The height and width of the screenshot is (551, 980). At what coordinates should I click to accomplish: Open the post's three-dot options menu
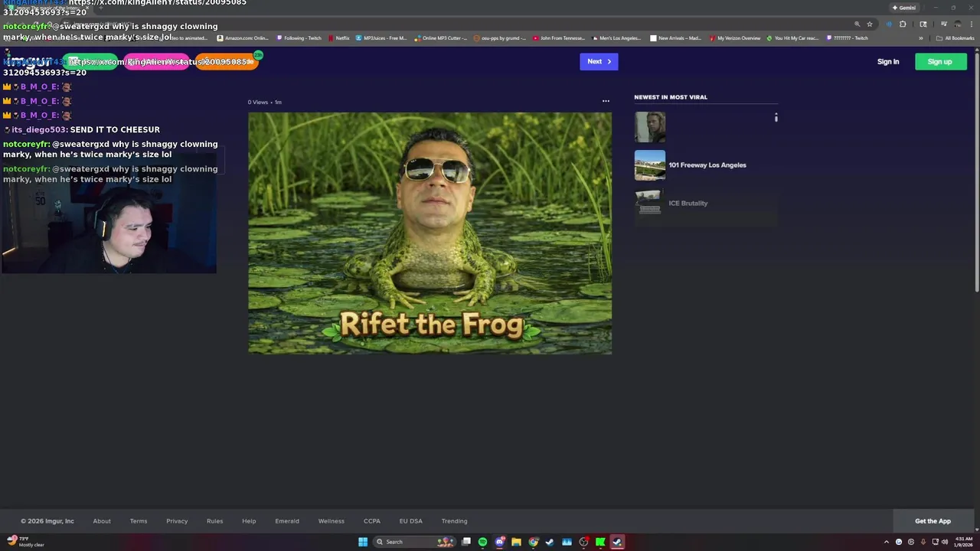606,101
